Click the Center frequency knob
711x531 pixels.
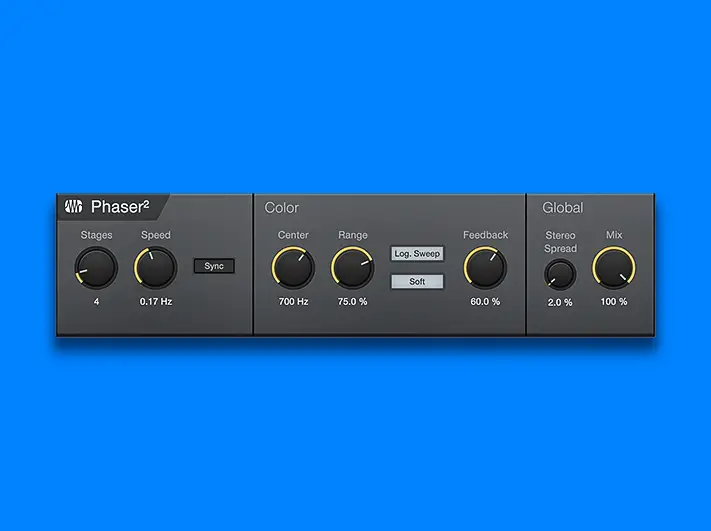coord(293,268)
